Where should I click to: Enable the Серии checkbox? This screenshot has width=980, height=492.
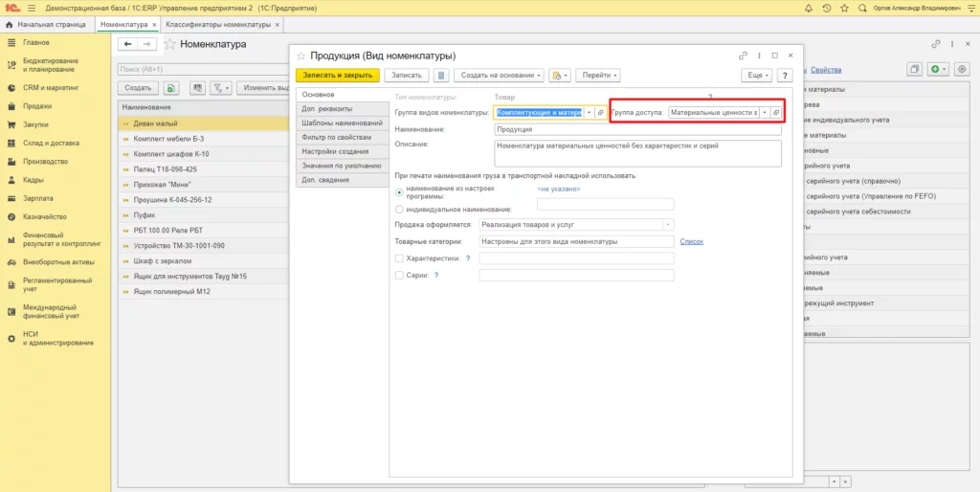click(x=399, y=275)
